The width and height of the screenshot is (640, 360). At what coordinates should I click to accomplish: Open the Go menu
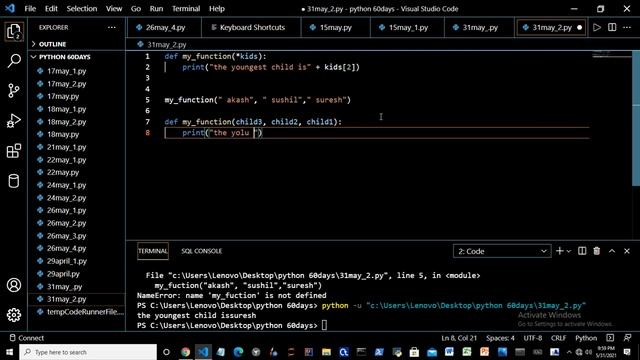point(136,9)
